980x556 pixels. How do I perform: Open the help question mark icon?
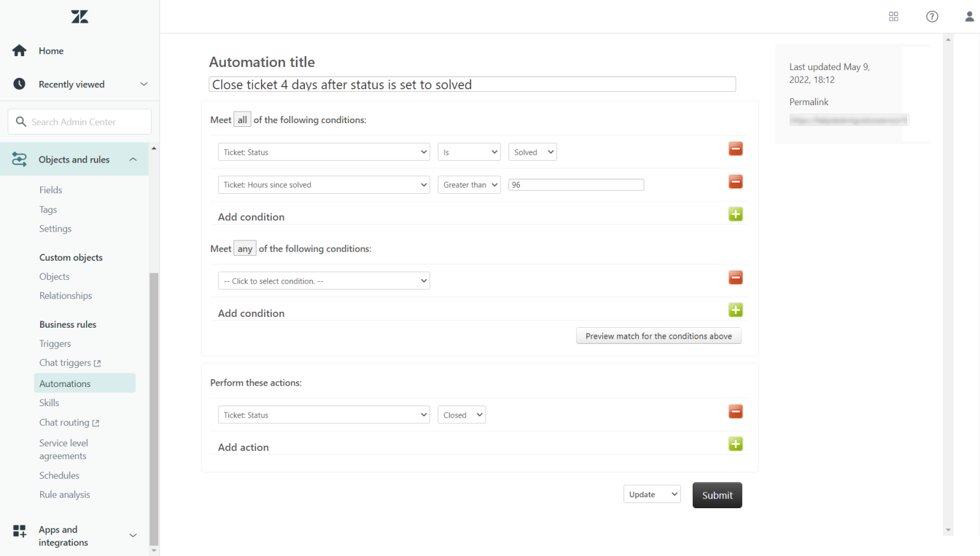pos(932,16)
